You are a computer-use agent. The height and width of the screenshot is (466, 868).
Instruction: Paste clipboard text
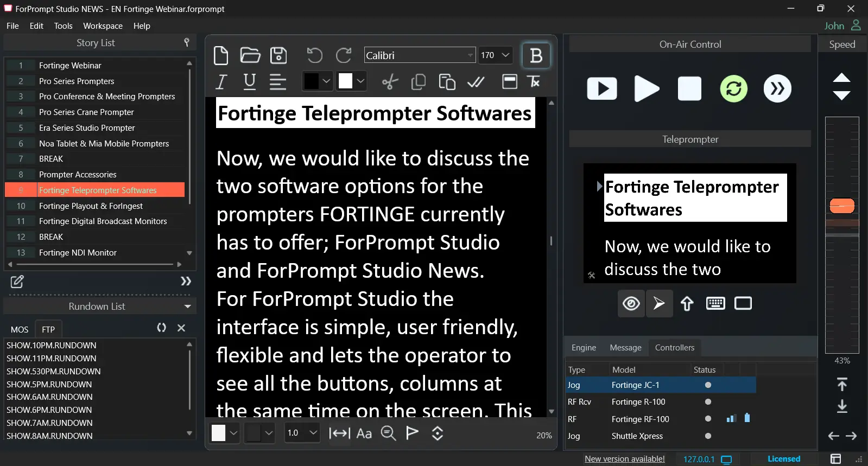coord(447,82)
